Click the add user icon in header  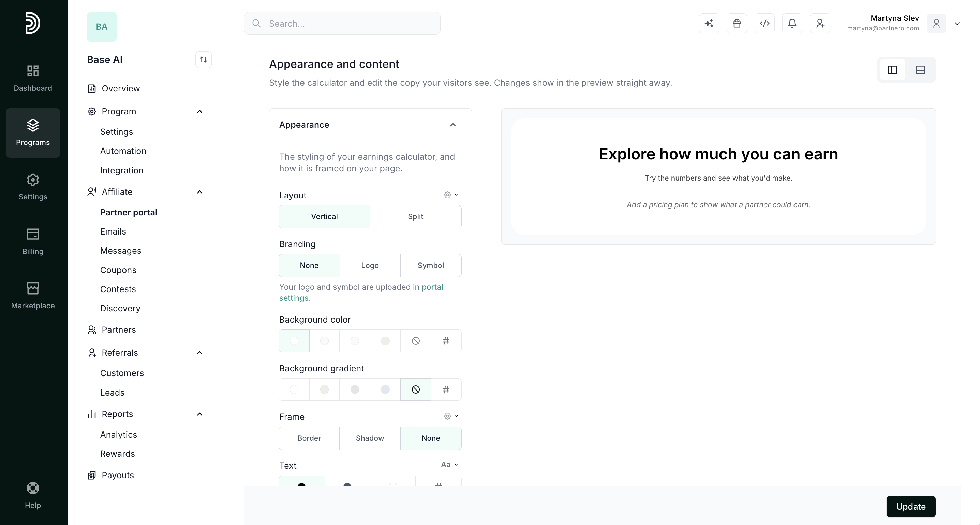[820, 24]
